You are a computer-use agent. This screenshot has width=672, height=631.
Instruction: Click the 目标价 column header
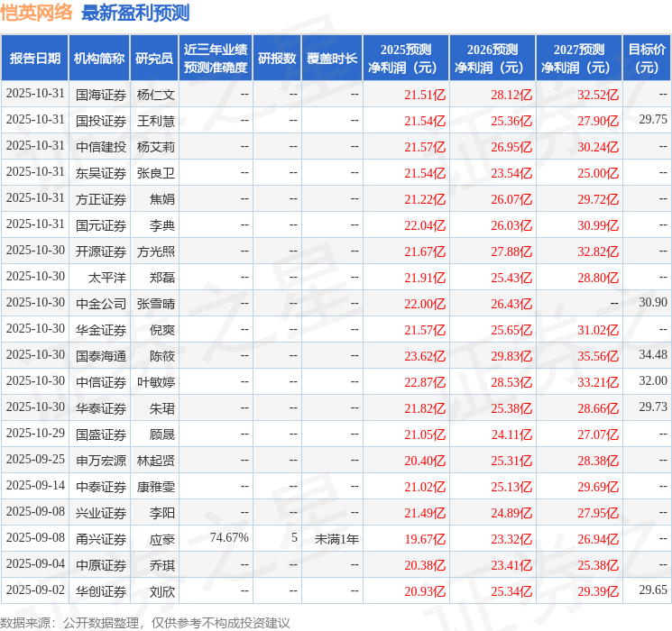[647, 59]
